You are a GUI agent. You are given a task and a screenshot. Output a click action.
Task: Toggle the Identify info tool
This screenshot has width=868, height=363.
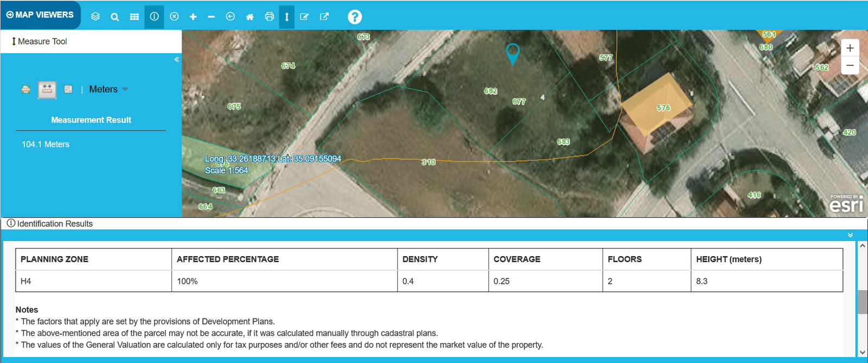click(154, 17)
